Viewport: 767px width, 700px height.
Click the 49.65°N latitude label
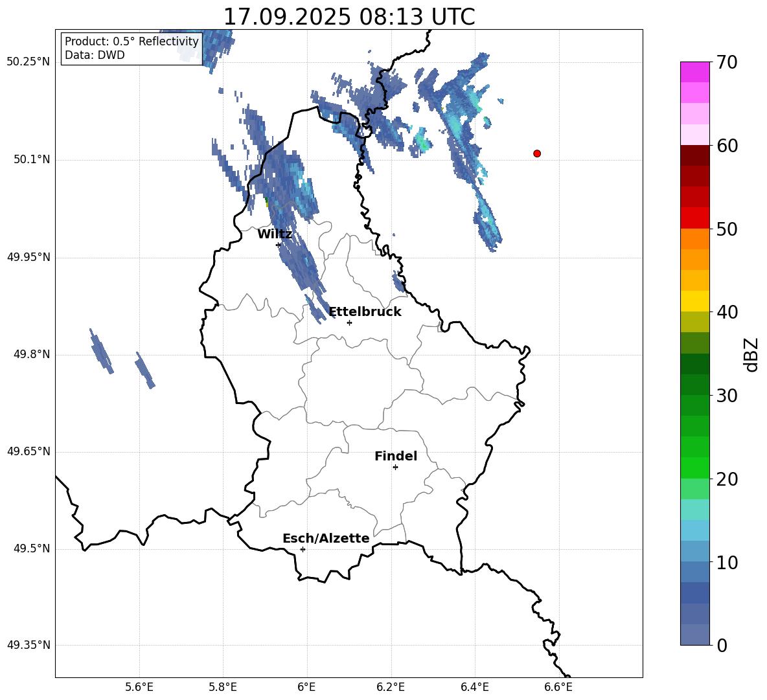[29, 451]
